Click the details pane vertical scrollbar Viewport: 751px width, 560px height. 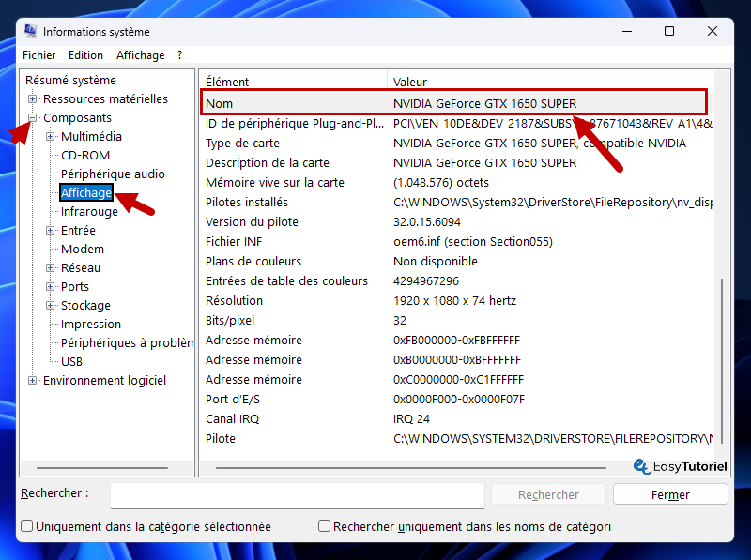point(722,360)
